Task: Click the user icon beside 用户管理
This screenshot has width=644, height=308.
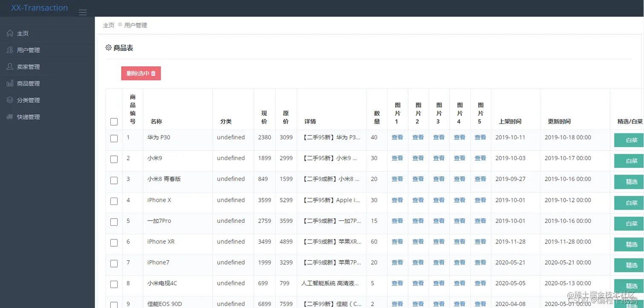Action: pos(10,50)
